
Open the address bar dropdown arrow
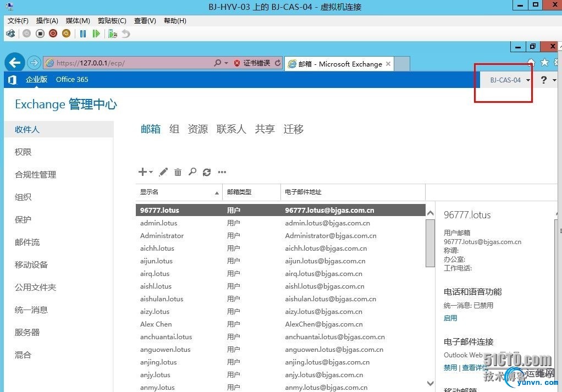point(226,63)
